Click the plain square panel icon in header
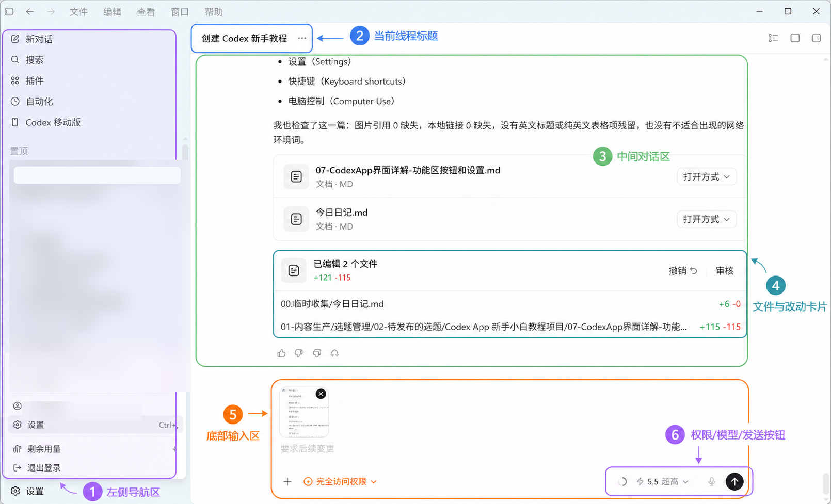Viewport: 831px width, 504px height. (x=795, y=38)
